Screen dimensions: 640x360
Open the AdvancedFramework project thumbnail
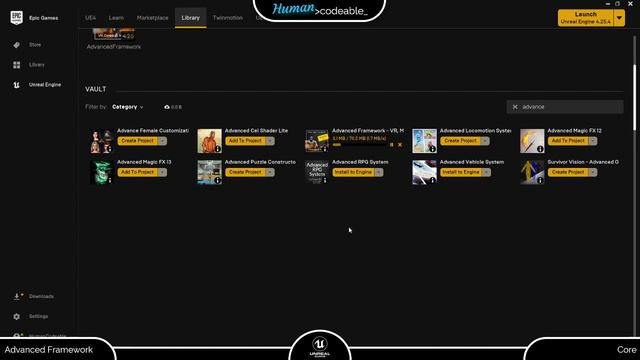pyautogui.click(x=114, y=34)
